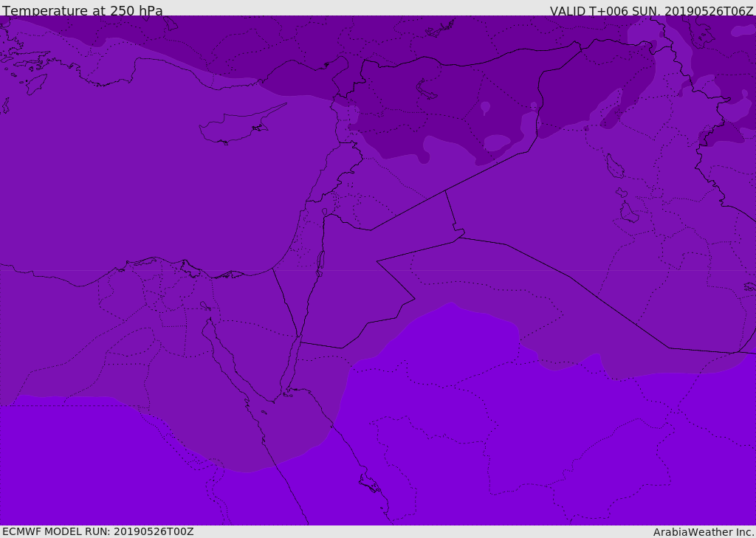This screenshot has width=756, height=538.
Task: Click the 'Temperature at 250 hPa' title
Action: [83, 10]
